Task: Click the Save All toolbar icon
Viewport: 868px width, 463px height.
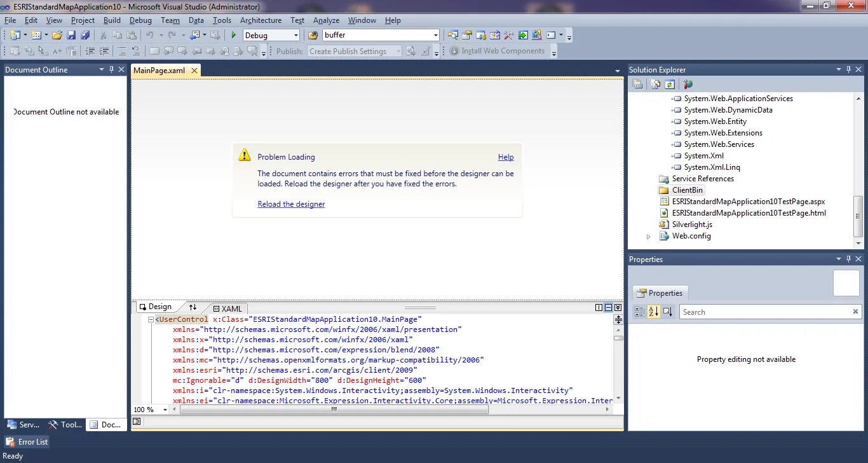Action: [85, 36]
